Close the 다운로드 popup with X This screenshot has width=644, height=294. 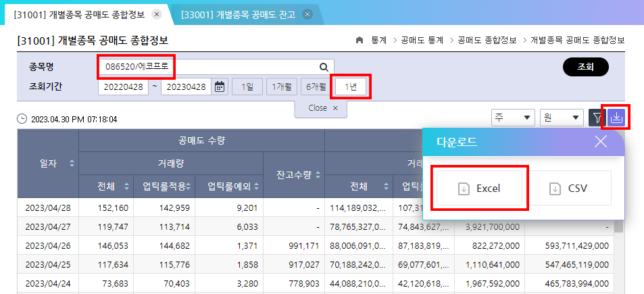(x=601, y=141)
